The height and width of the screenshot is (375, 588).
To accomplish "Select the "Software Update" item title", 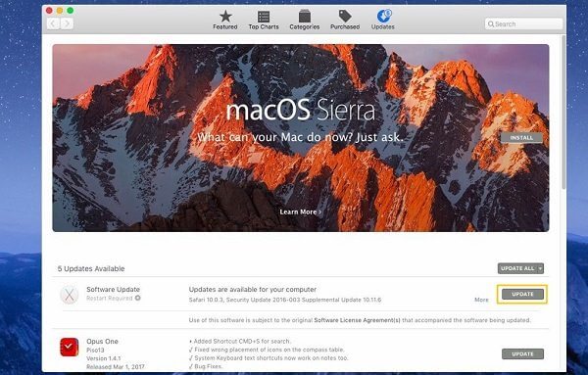I will tap(114, 289).
